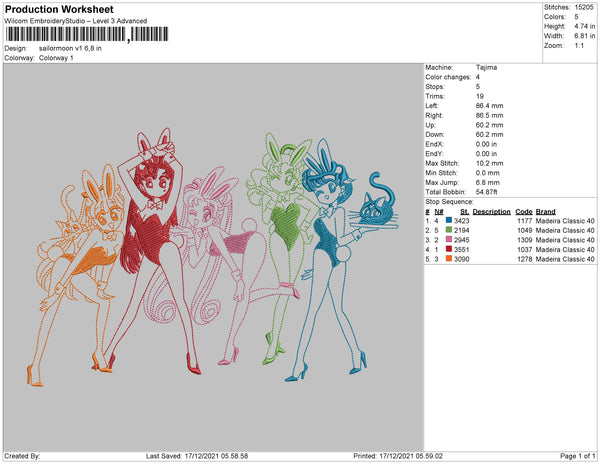Click thread code 1309 in third row
This screenshot has height=464, width=600.
coord(525,240)
